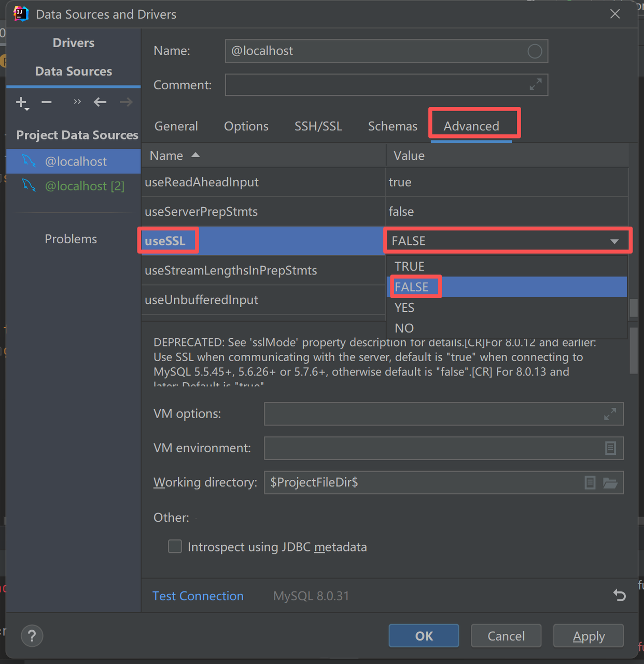
Task: Switch to Drivers section
Action: pyautogui.click(x=74, y=43)
